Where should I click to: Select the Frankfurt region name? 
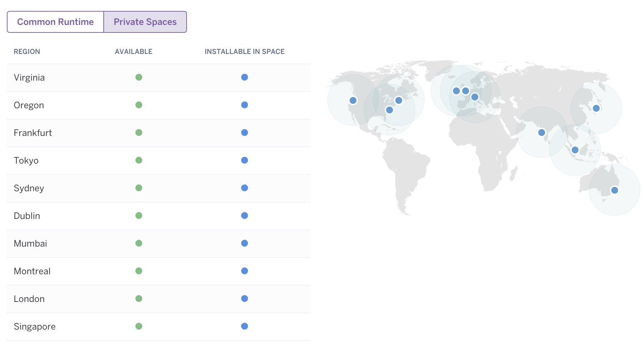click(33, 133)
